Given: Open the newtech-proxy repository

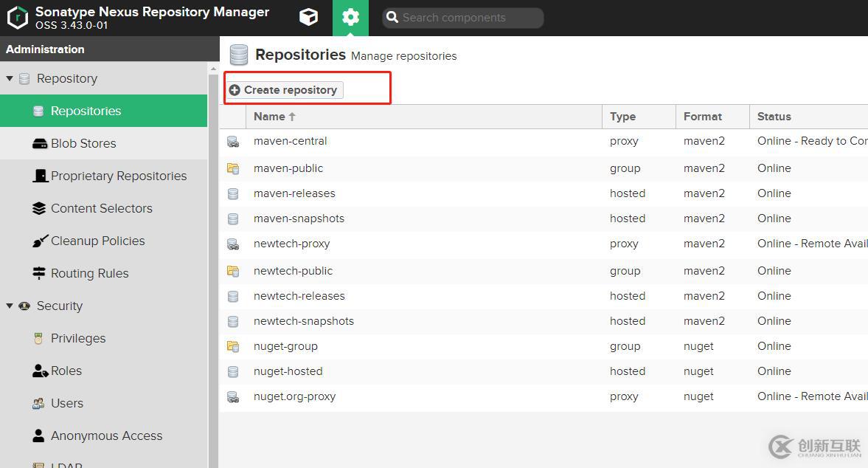Looking at the screenshot, I should pos(291,244).
